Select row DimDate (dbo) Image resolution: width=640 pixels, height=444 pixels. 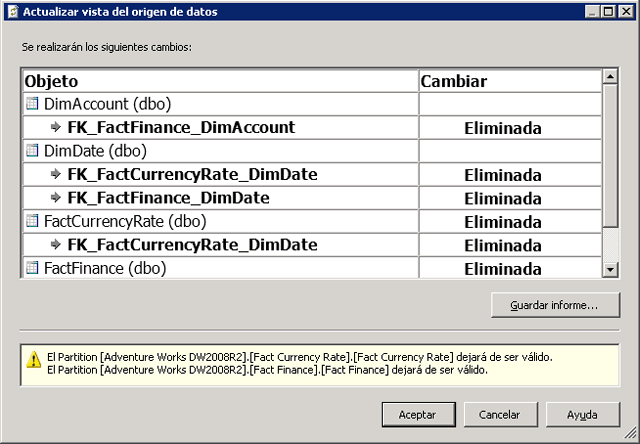[x=312, y=151]
